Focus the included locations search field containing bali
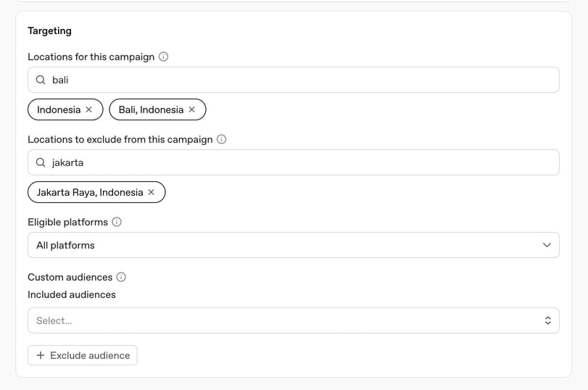 [294, 80]
